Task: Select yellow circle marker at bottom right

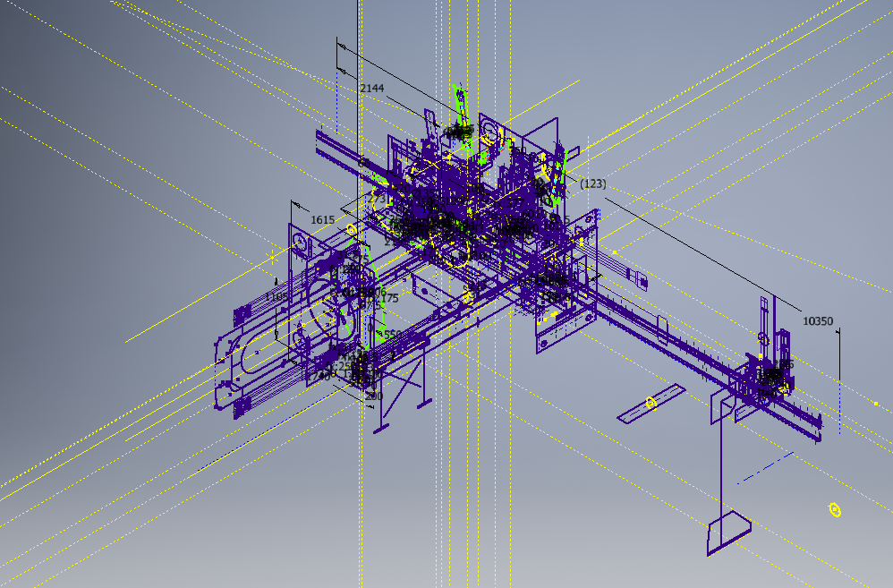Action: click(835, 510)
